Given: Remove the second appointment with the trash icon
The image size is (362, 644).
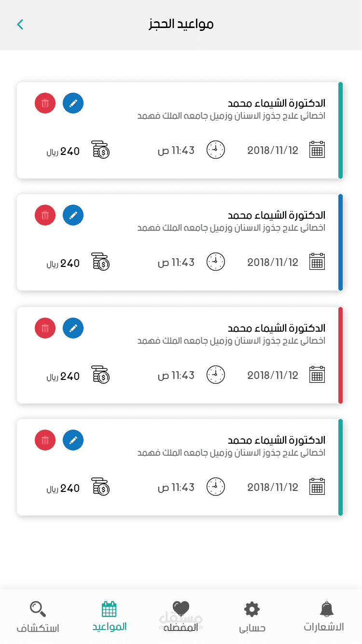Looking at the screenshot, I should 45,215.
